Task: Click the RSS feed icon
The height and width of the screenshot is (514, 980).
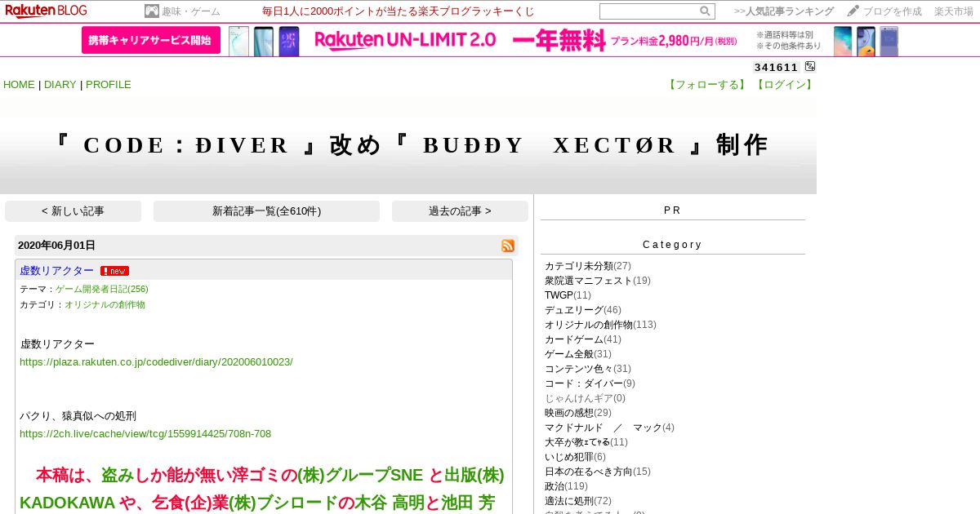Action: click(x=508, y=246)
